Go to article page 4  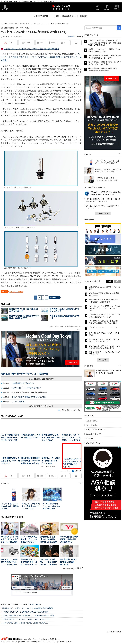(x=46, y=297)
